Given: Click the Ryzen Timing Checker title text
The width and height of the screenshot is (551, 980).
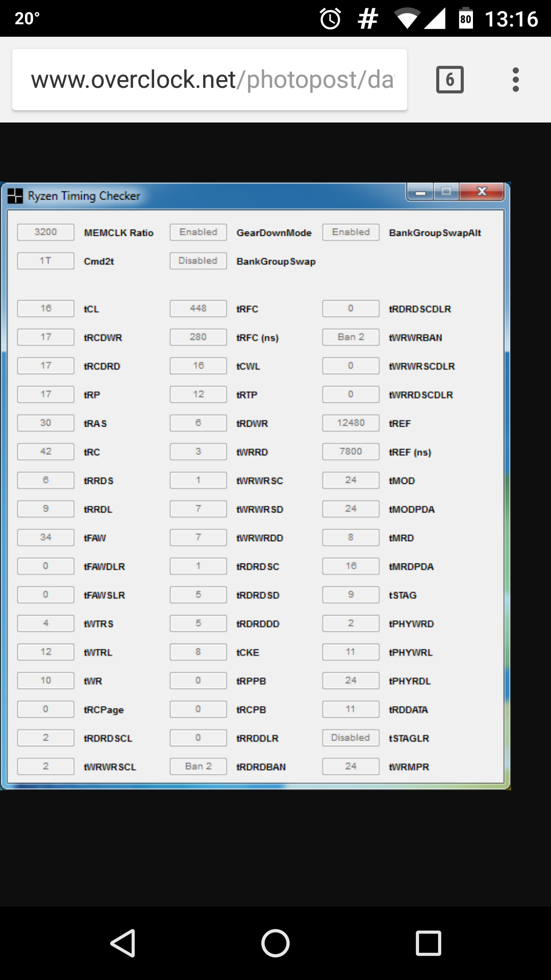Looking at the screenshot, I should pos(84,196).
